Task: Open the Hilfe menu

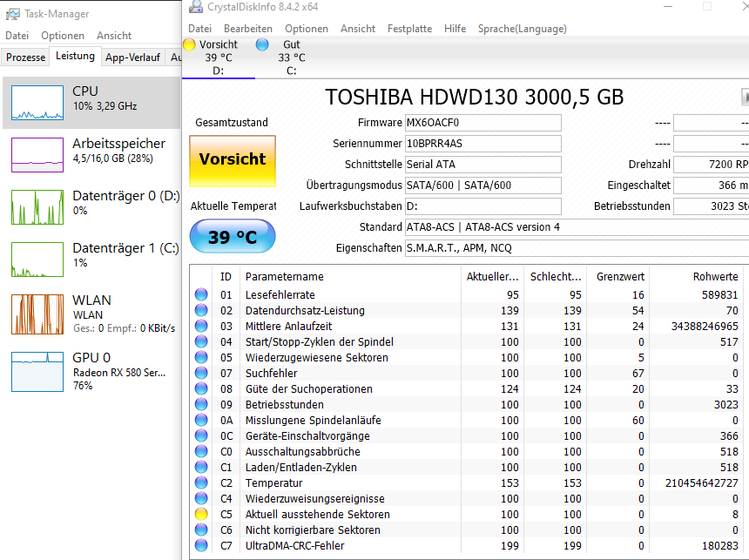Action: coord(455,29)
